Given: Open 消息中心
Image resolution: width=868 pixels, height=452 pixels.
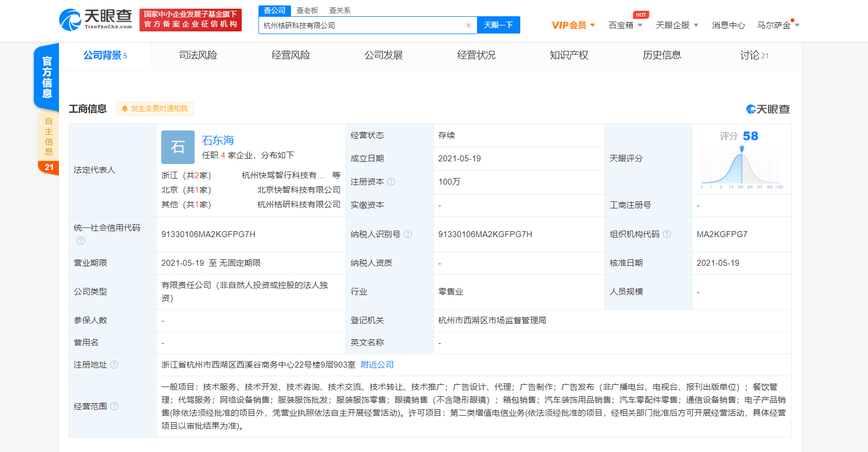Looking at the screenshot, I should [728, 25].
